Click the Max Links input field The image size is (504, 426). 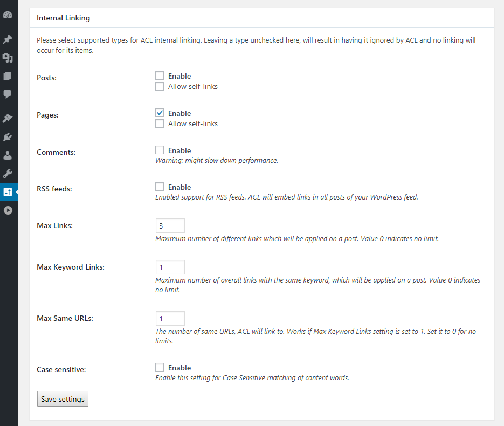coord(170,226)
